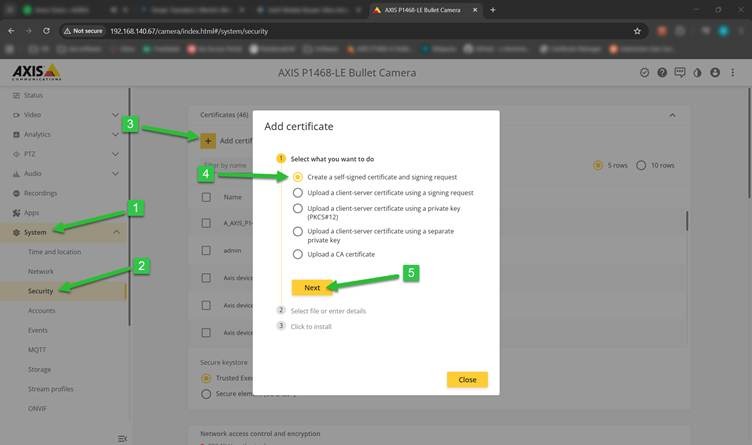The width and height of the screenshot is (752, 445).
Task: Click the page vertical scrollbar
Action: pyautogui.click(x=749, y=144)
